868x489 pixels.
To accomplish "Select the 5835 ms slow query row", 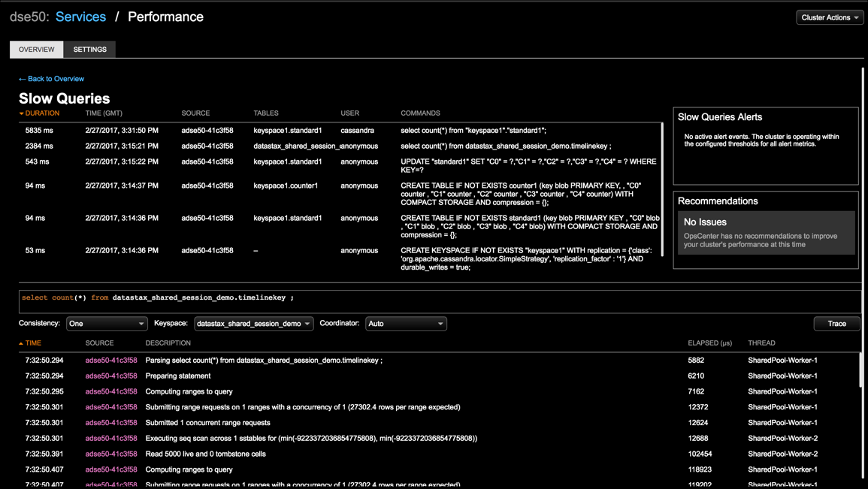I will (x=301, y=129).
